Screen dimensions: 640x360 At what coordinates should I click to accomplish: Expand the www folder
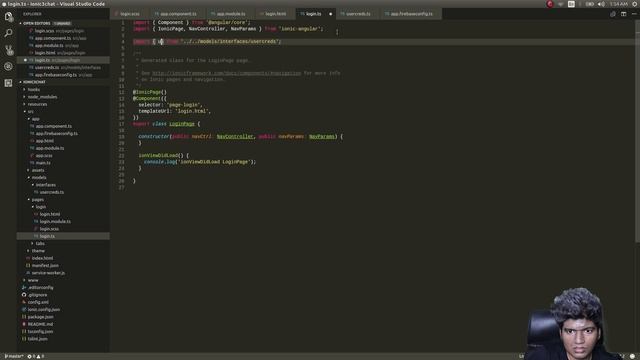33,280
